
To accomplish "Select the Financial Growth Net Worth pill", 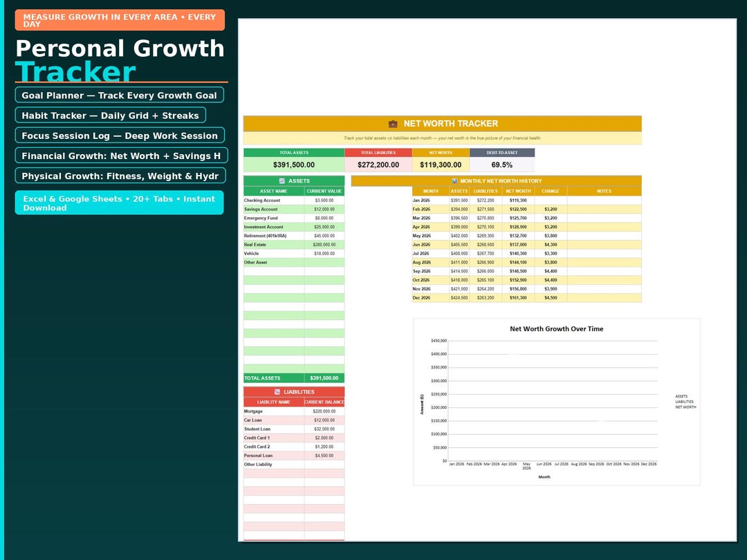I will (x=122, y=156).
